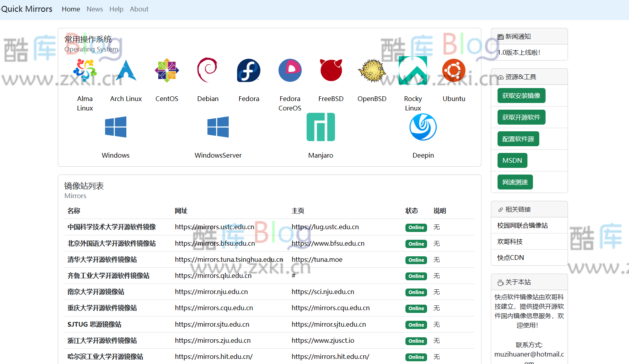This screenshot has height=364, width=629.
Task: Open the 快点CDN link
Action: click(511, 257)
